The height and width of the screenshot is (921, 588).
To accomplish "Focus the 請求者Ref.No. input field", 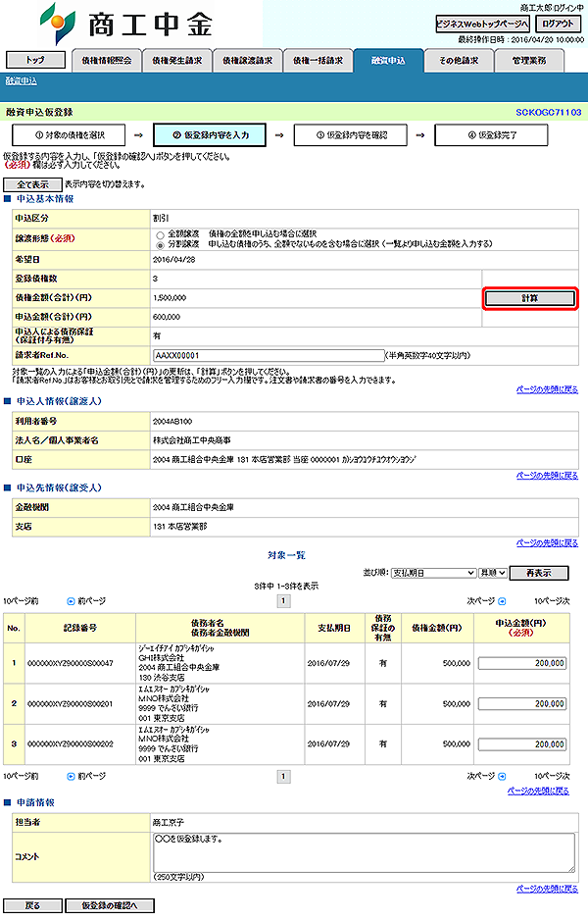I will (269, 355).
